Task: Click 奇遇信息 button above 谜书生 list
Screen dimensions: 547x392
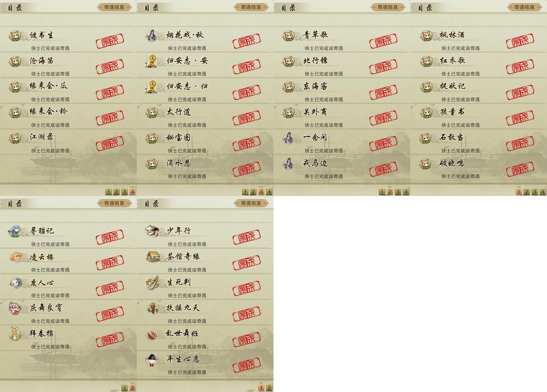Action: coord(114,7)
